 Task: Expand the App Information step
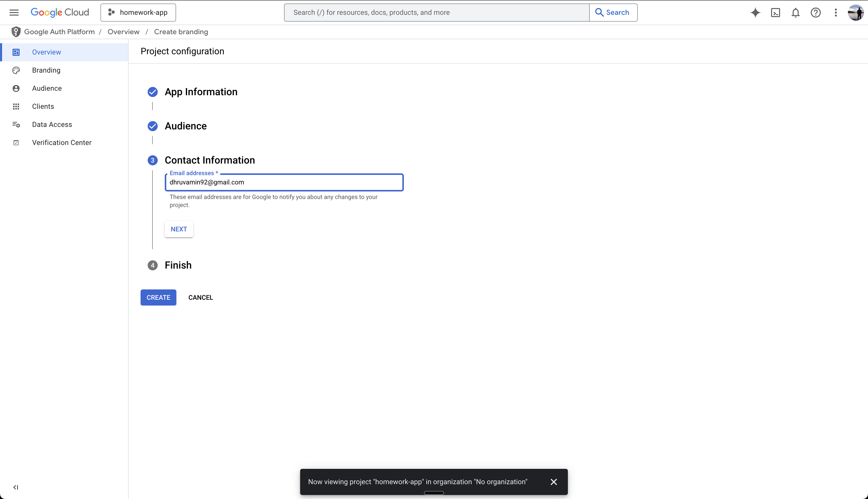(x=201, y=92)
